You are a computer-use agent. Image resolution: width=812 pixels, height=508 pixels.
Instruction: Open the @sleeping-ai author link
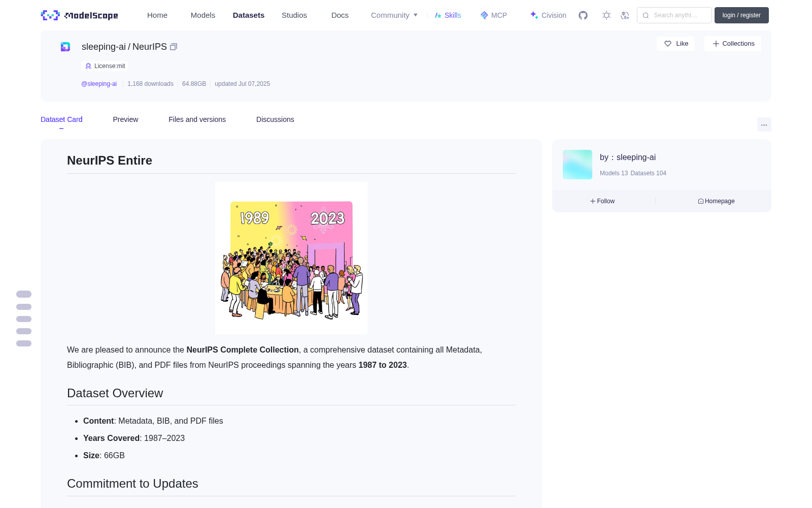(99, 84)
